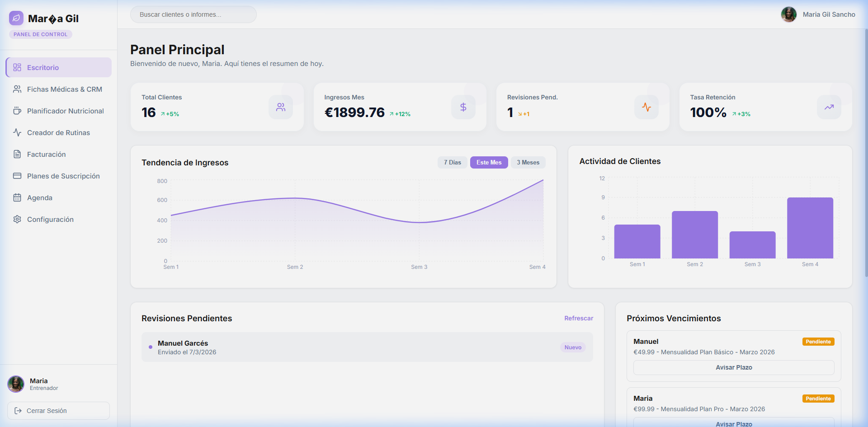Click Refrescar in Revisiones Pendientes
Image resolution: width=868 pixels, height=427 pixels.
tap(578, 319)
